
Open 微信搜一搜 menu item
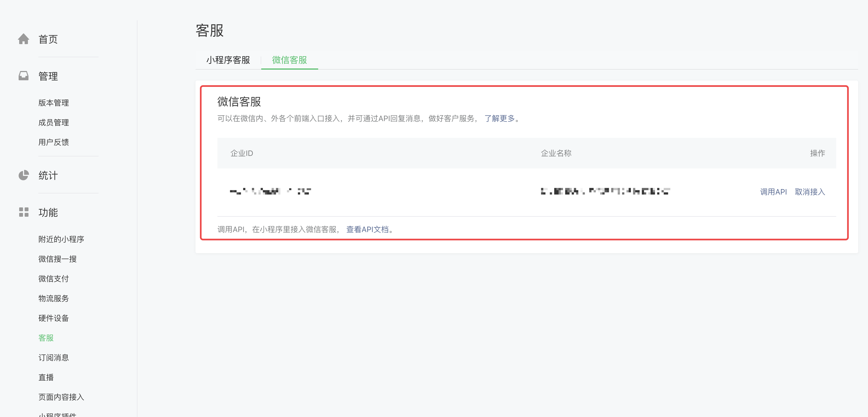click(x=57, y=259)
